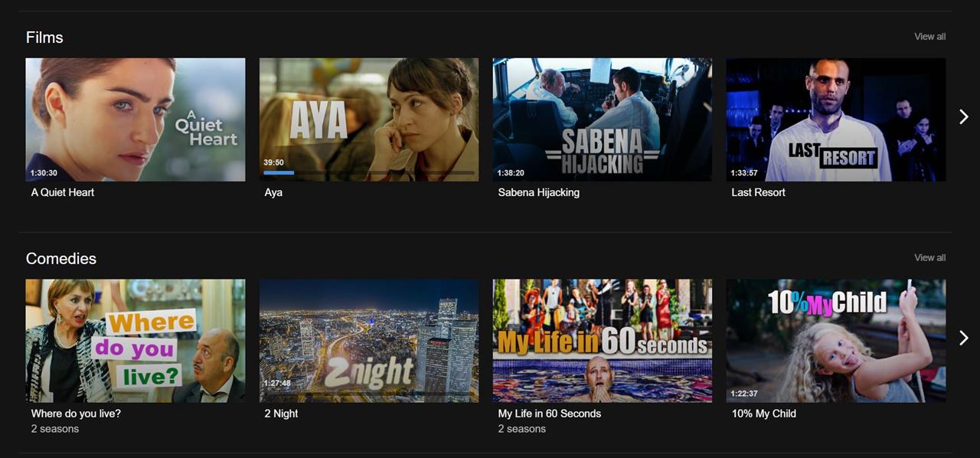Click the Comedies section heading

click(61, 259)
